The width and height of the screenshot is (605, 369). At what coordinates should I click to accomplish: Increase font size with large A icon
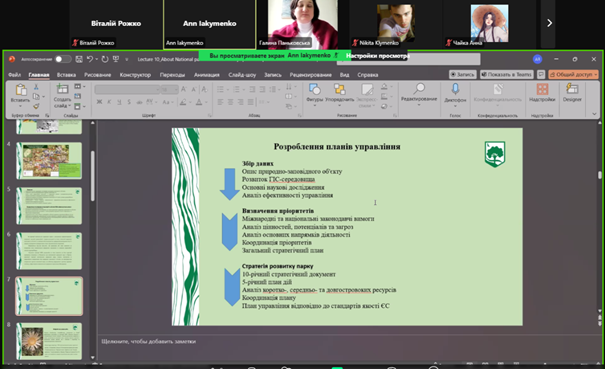click(184, 90)
